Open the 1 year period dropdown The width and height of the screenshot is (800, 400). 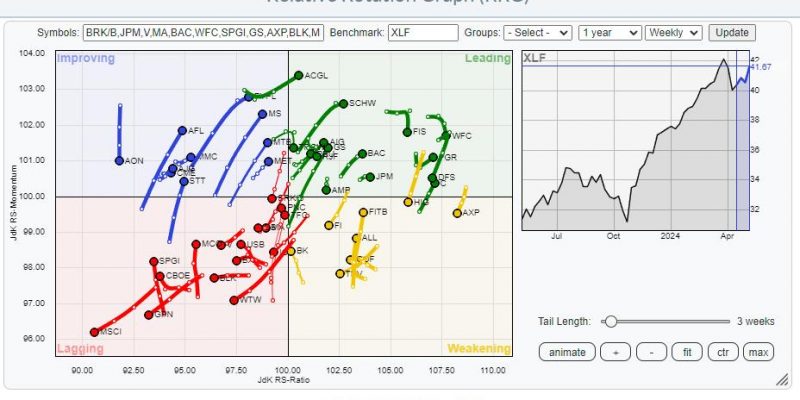610,33
